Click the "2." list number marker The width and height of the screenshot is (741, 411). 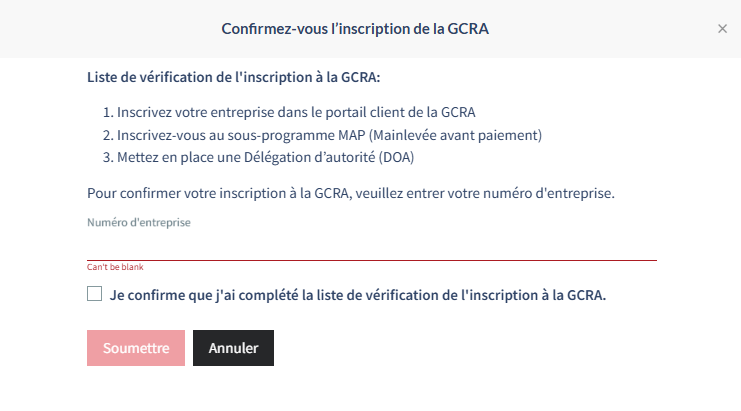(108, 134)
